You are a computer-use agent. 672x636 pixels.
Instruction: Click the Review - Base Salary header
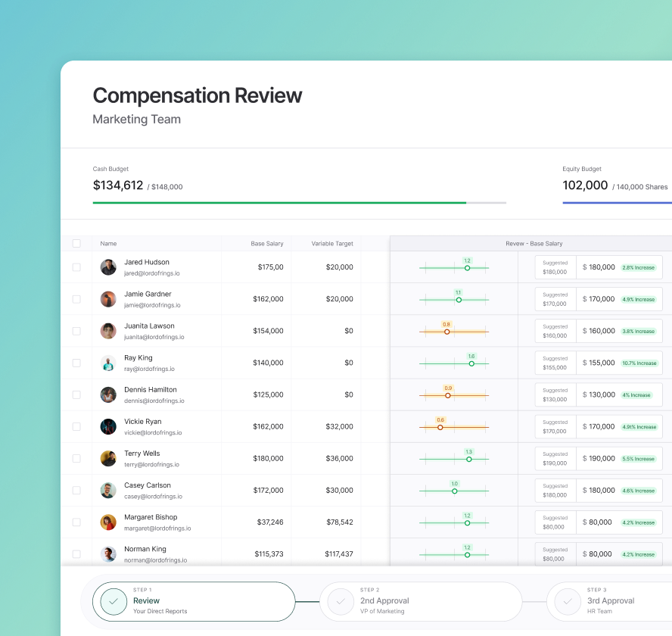(534, 244)
